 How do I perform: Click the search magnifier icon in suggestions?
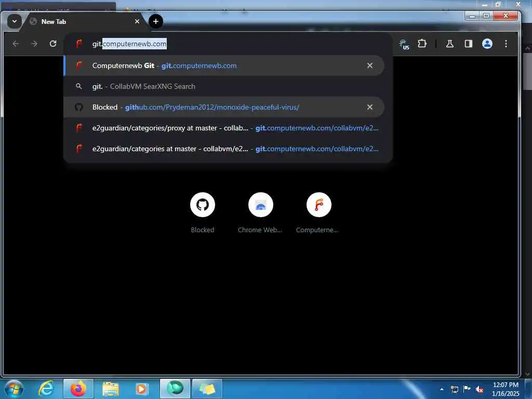click(79, 86)
